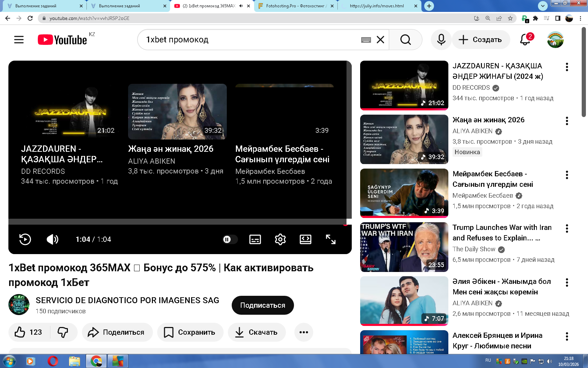Click the Подписаться subscribe button
This screenshot has width=588, height=368.
262,305
